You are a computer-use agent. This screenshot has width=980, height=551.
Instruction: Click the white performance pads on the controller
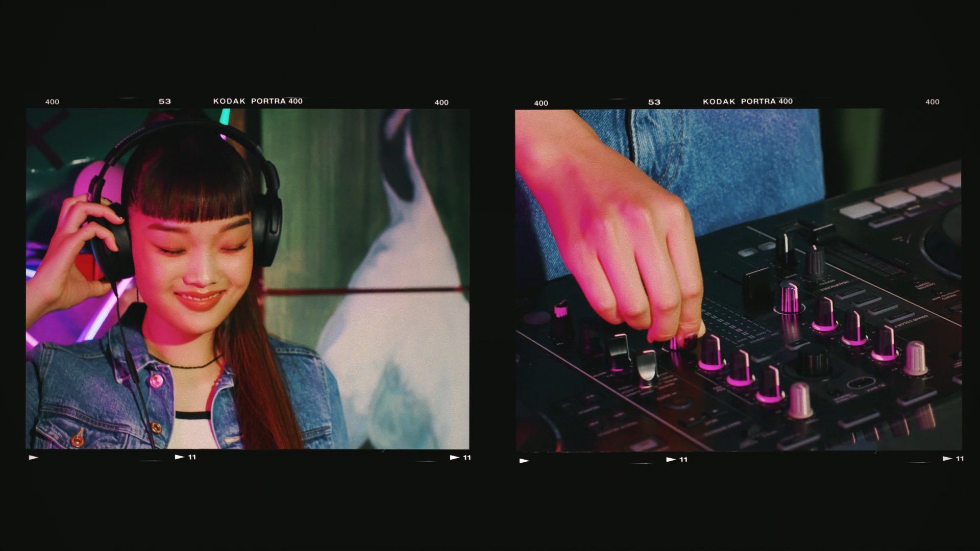pyautogui.click(x=896, y=198)
